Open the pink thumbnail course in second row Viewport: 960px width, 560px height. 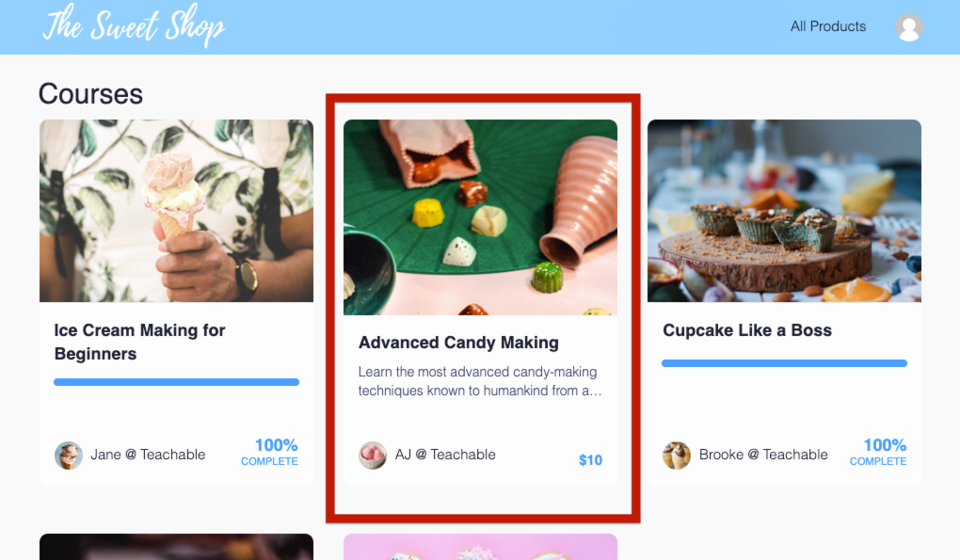click(481, 547)
